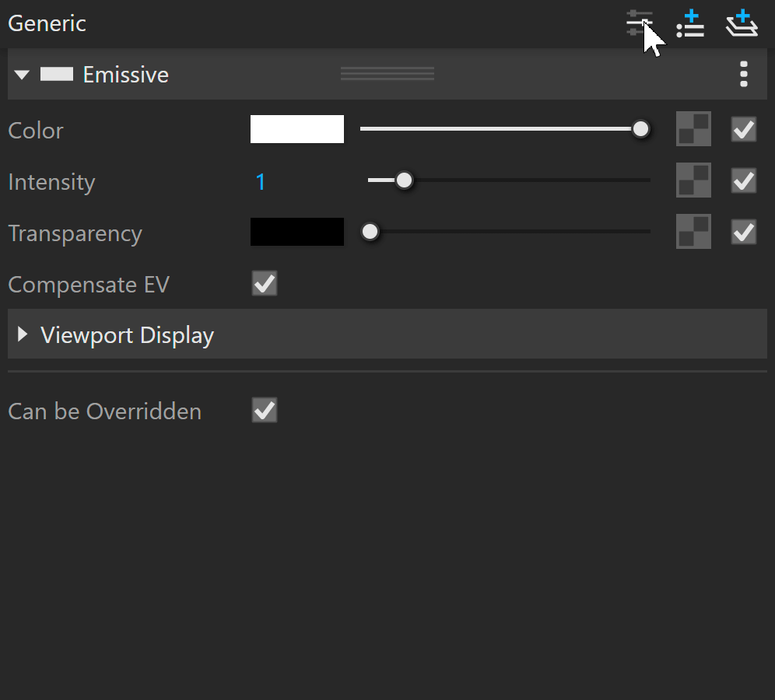
Task: Click the add list item icon
Action: point(690,23)
